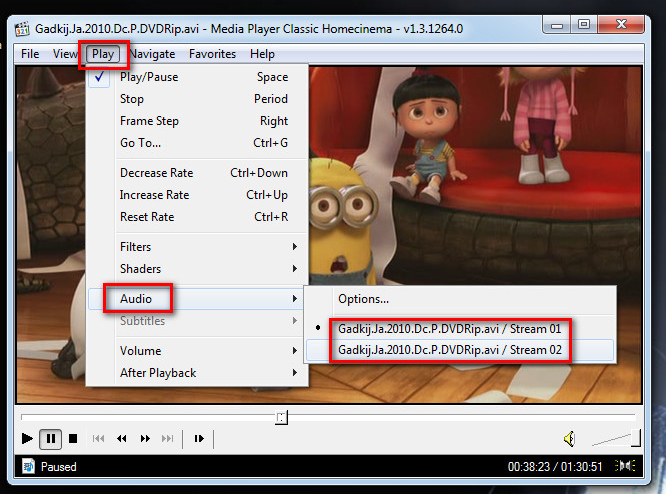Screen dimensions: 666x494
Task: Select Go To... menu entry
Action: pos(198,143)
